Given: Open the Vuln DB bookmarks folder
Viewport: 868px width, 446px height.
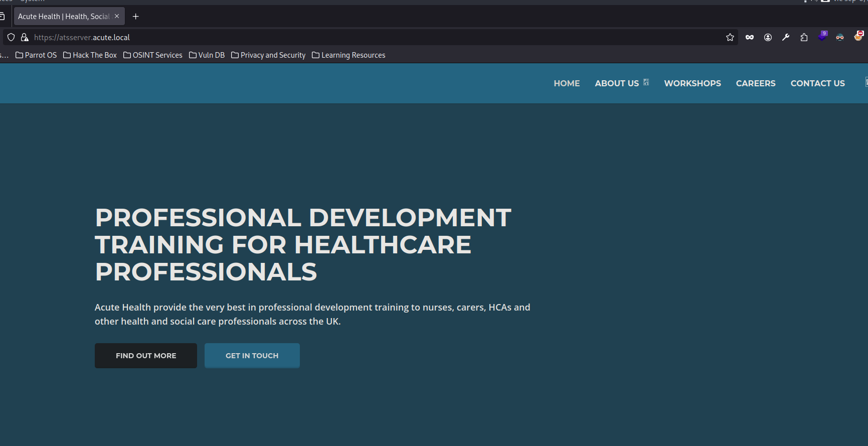Looking at the screenshot, I should point(207,55).
